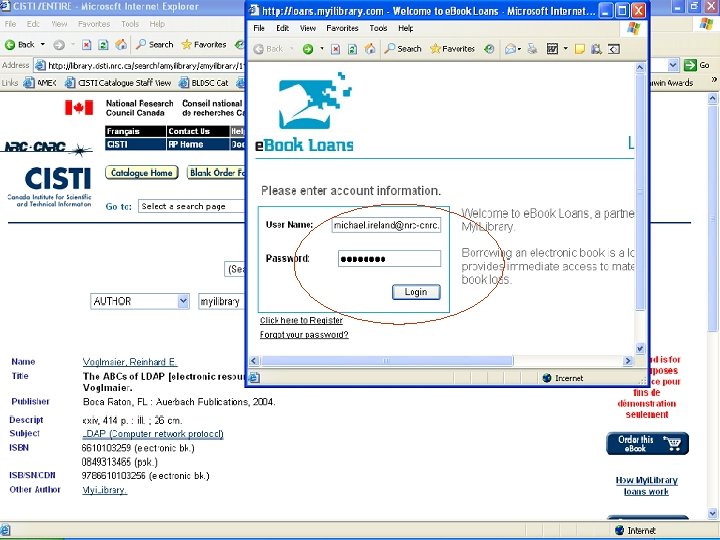The height and width of the screenshot is (540, 720).
Task: Open Mail dropdown arrow in eBook Loans toolbar
Action: [519, 49]
